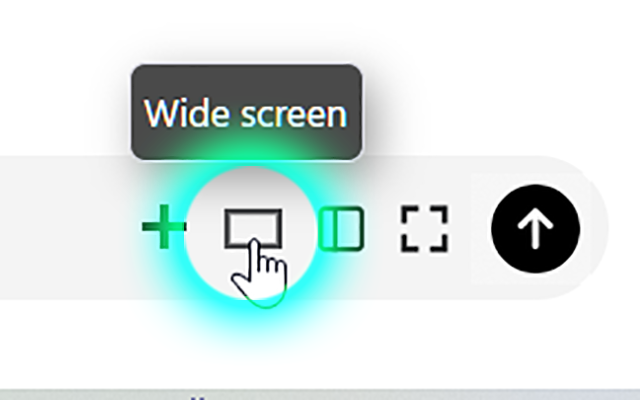Toggle the sidebar layout icon
This screenshot has height=400, width=640.
pos(341,229)
